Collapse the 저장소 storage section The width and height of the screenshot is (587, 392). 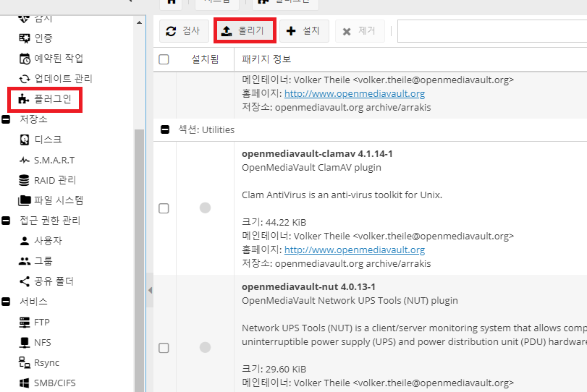(6, 119)
